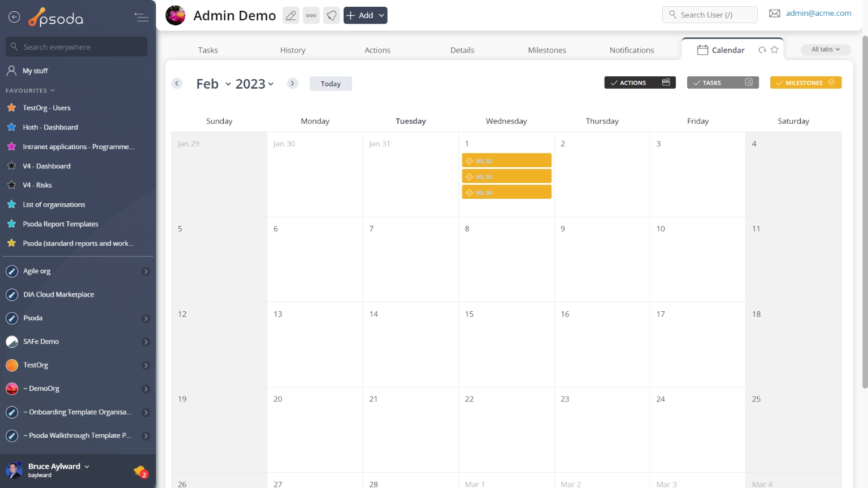Viewport: 868px width, 488px height.
Task: Open the MS_02 milestone event
Action: 506,160
